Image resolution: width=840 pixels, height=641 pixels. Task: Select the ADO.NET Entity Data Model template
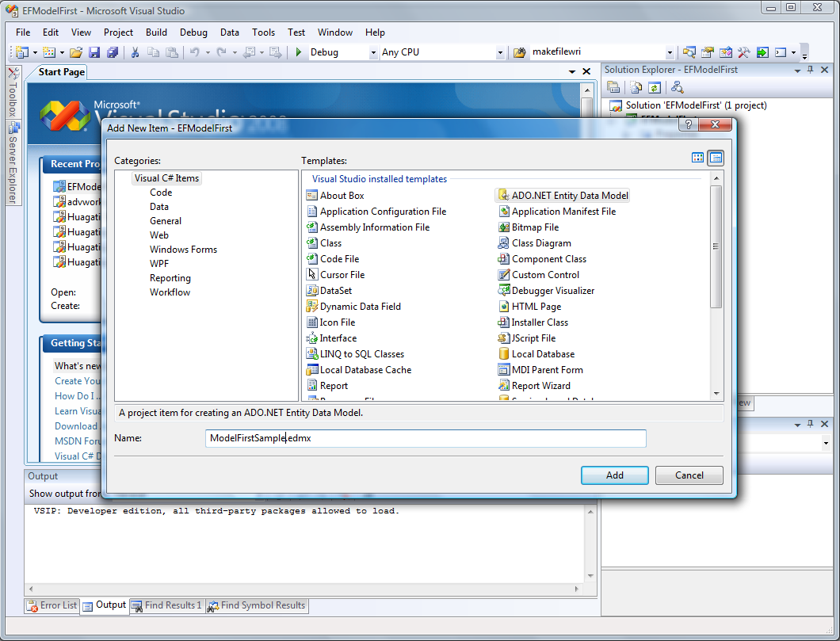563,196
